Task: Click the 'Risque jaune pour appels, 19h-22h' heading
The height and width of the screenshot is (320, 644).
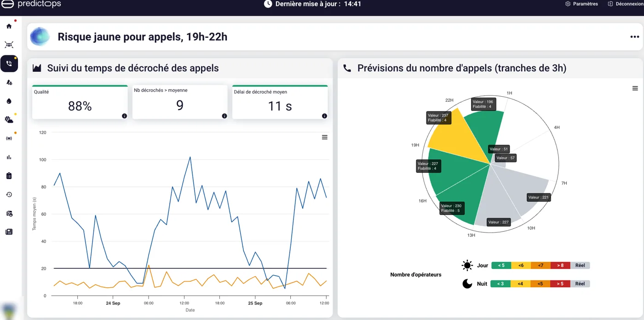Action: (x=143, y=37)
